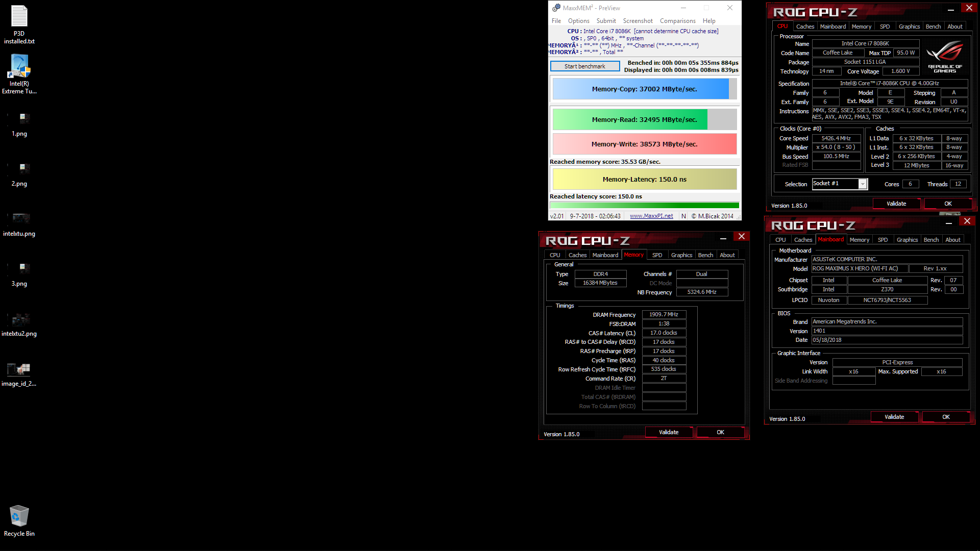Viewport: 980px width, 551px height.
Task: Click the Memory-Read result bar
Action: 645,119
